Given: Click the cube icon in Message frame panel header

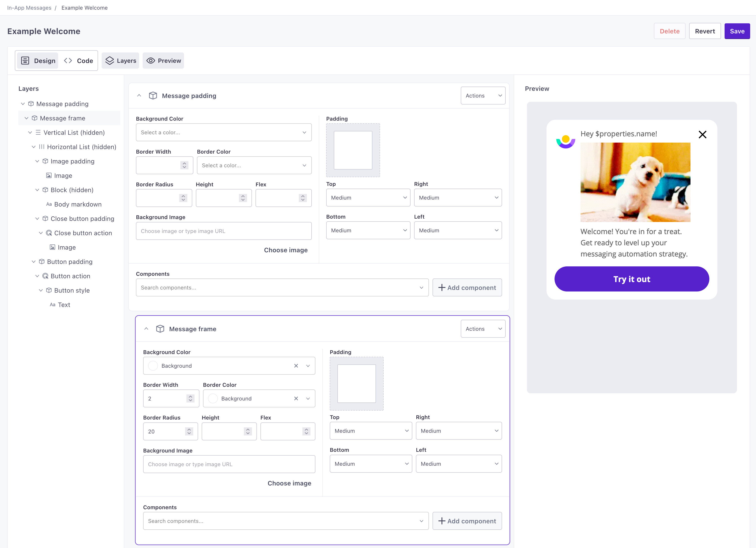Looking at the screenshot, I should point(160,329).
